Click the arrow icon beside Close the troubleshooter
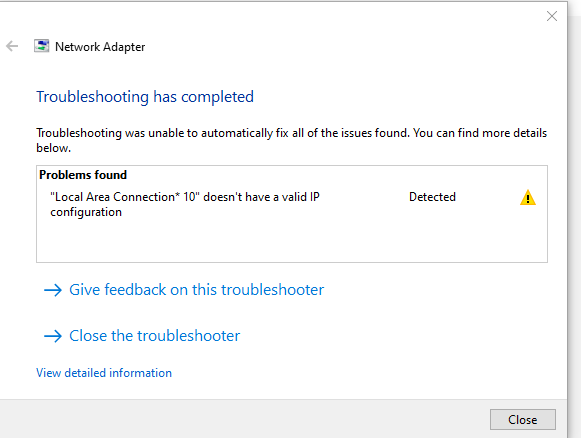The height and width of the screenshot is (438, 581). tap(53, 336)
